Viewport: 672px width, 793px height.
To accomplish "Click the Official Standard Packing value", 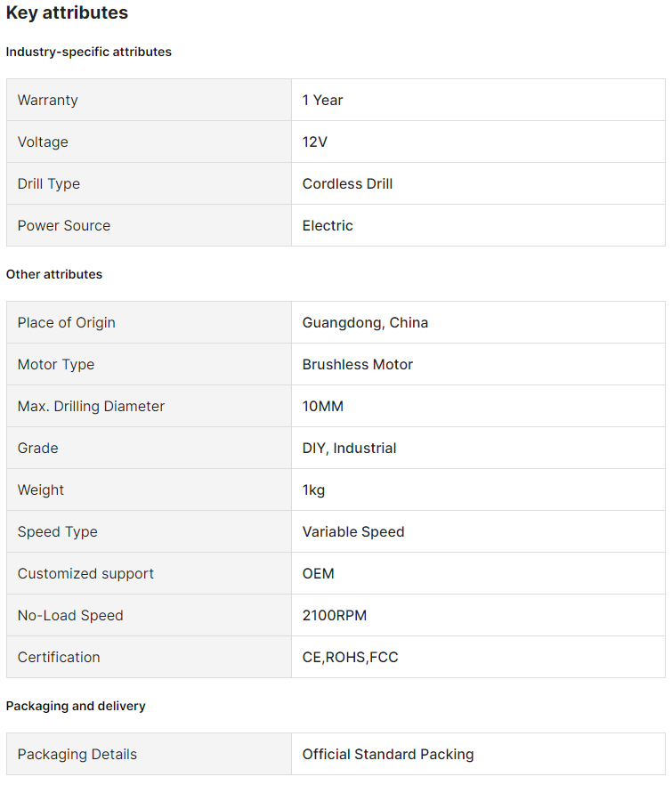I will coord(388,754).
